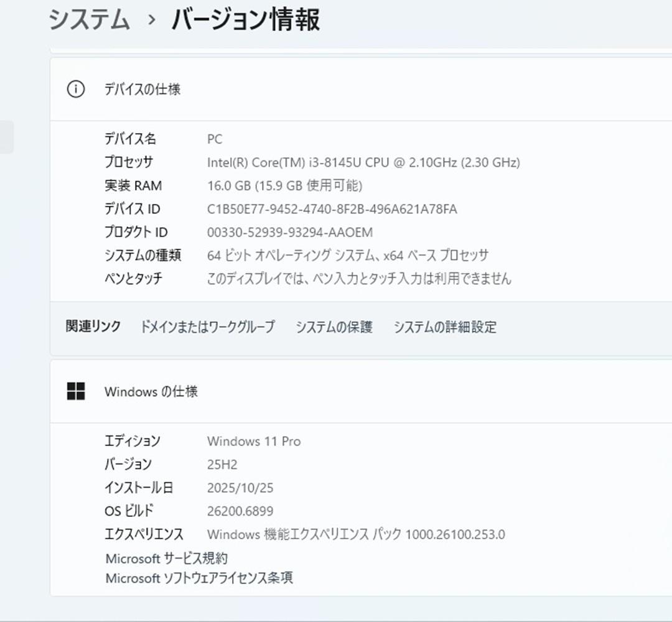672x622 pixels.
Task: Click the 関連リンク label
Action: tap(93, 327)
